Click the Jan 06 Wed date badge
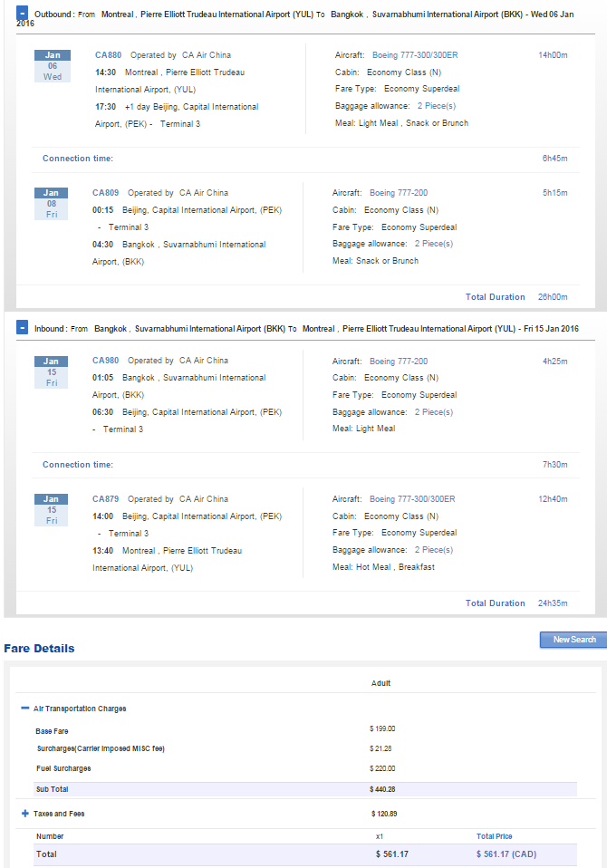This screenshot has width=607, height=868. 53,66
